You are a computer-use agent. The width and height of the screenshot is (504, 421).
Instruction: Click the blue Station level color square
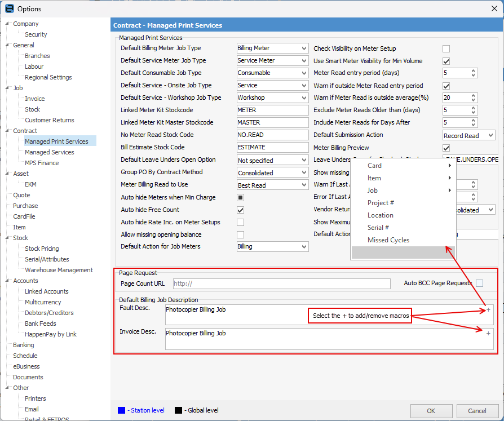coord(122,410)
